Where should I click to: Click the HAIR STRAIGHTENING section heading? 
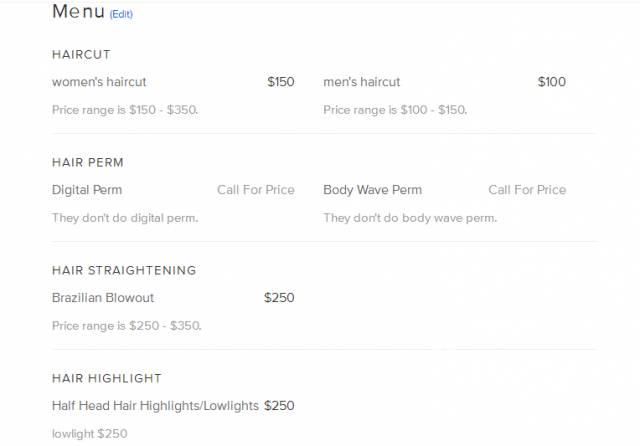coord(124,270)
